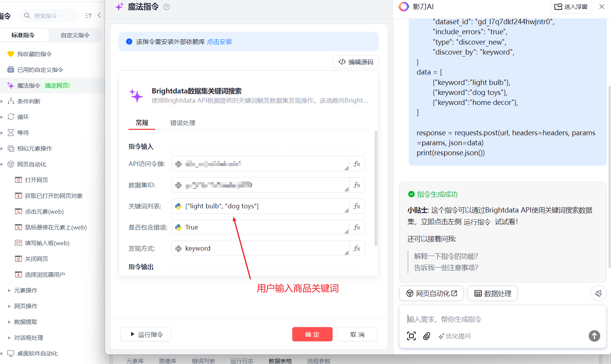The height and width of the screenshot is (364, 611).
Task: Click the clear chat broom icon
Action: tap(598, 293)
